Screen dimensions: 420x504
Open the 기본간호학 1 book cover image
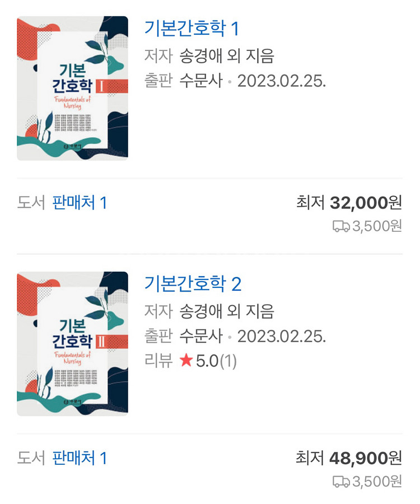tap(72, 88)
